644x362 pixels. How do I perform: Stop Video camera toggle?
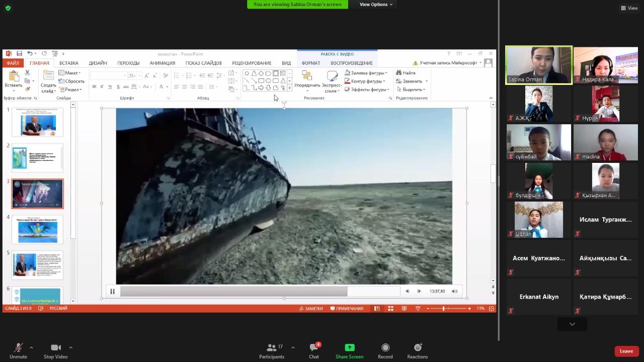pyautogui.click(x=55, y=350)
